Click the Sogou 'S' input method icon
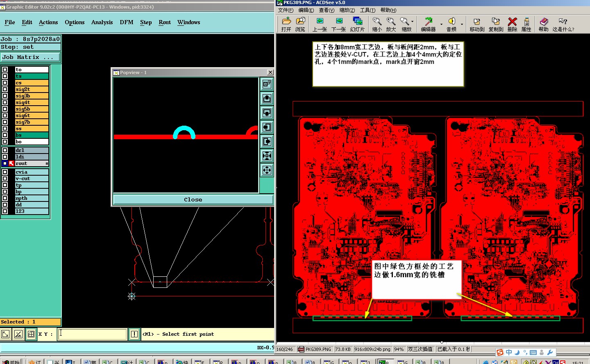Viewport: 590px width, 364px height. click(499, 353)
